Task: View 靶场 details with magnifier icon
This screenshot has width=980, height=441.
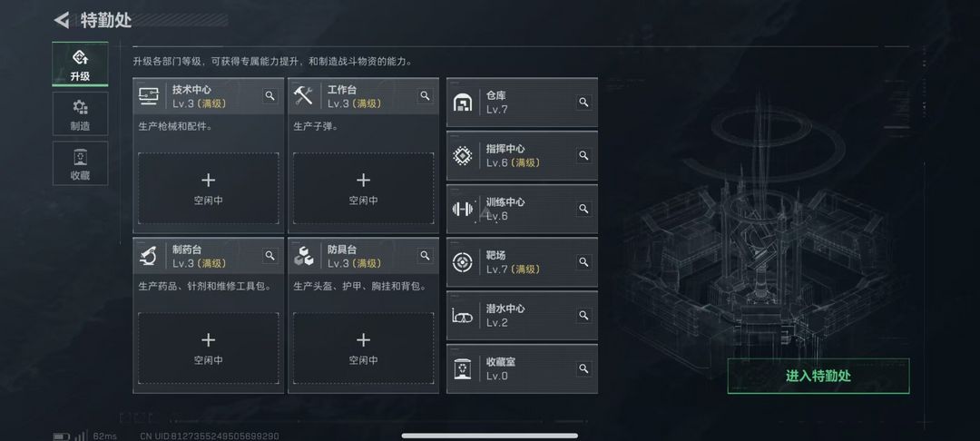Action: click(x=583, y=261)
